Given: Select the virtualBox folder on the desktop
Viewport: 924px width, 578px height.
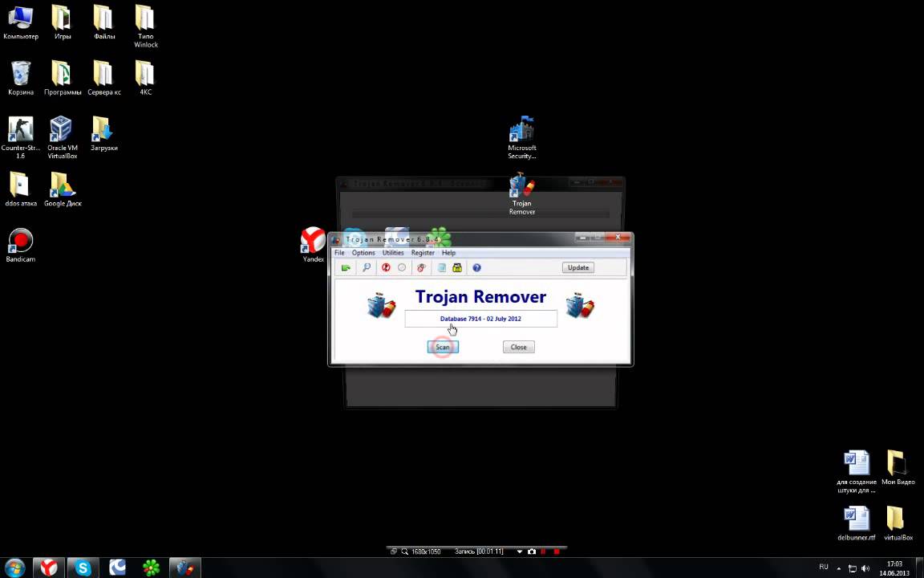Looking at the screenshot, I should (898, 523).
